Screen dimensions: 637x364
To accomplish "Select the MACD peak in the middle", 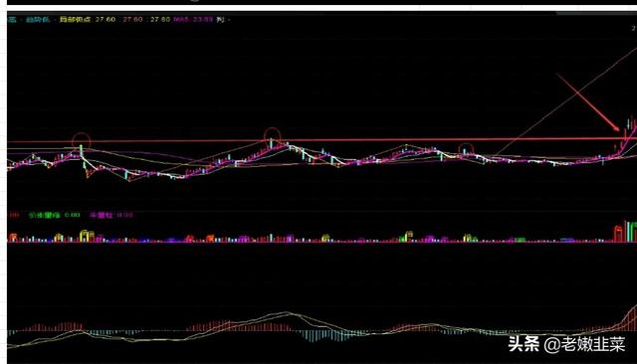I will coord(287,313).
